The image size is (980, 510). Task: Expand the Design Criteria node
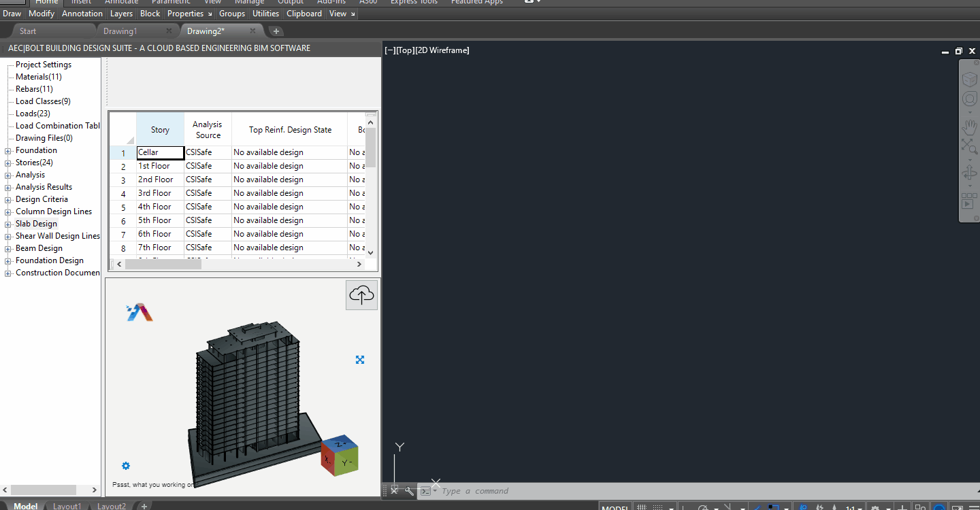pos(8,200)
